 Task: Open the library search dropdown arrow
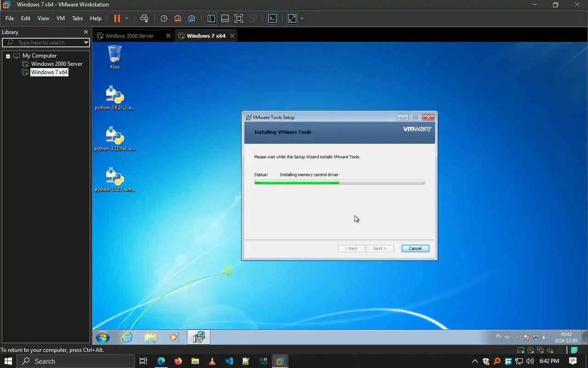point(86,42)
